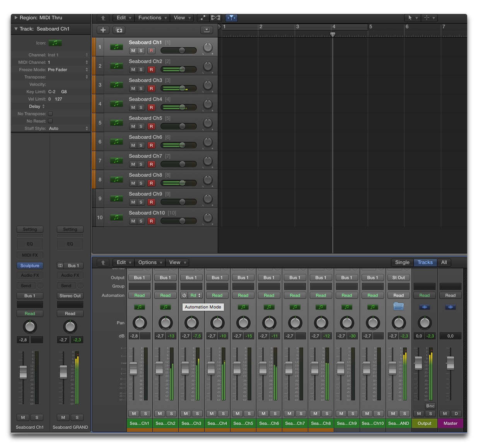The width and height of the screenshot is (478, 448).
Task: Click the Seaboard GRAND folder icon in mixer
Action: (398, 307)
